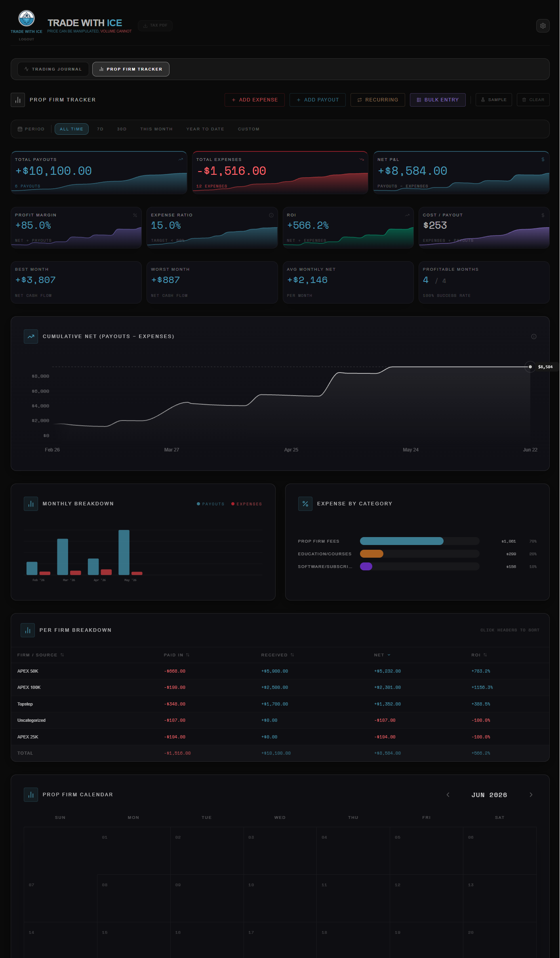Open the Cumulative Net chart info icon
Viewport: 560px width, 958px height.
[533, 337]
